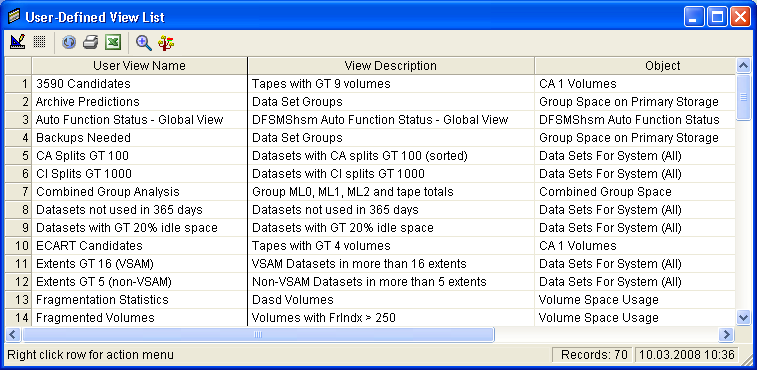Click Records: 70 status panel
This screenshot has height=370, width=757.
point(593,355)
